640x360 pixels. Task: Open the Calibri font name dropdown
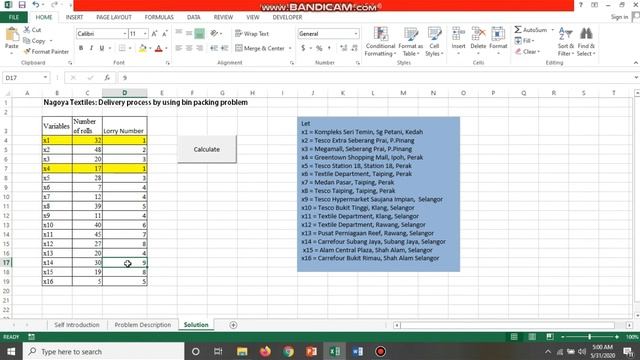[x=124, y=33]
